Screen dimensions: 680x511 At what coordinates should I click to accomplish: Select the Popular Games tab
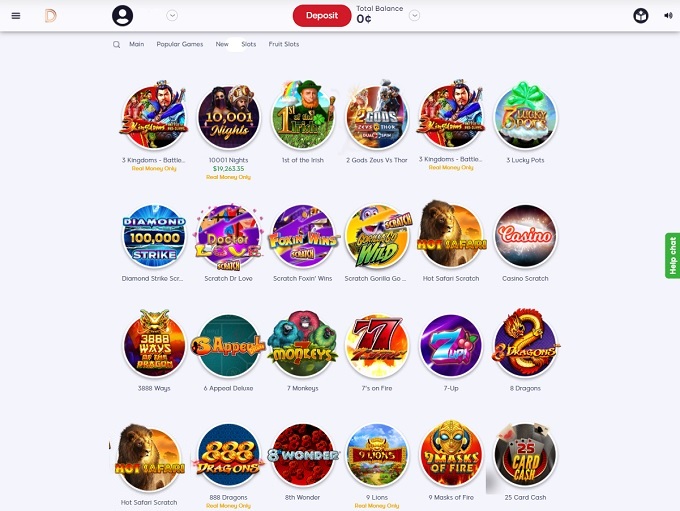tap(180, 44)
